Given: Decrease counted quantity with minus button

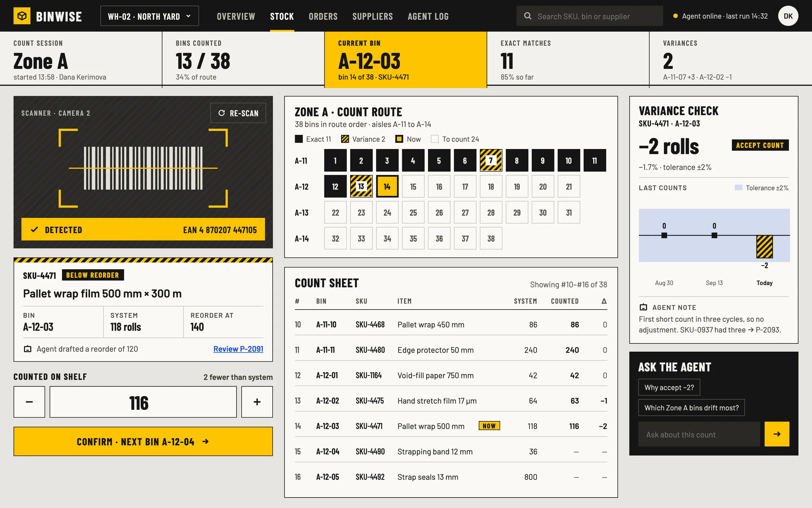Looking at the screenshot, I should point(29,402).
